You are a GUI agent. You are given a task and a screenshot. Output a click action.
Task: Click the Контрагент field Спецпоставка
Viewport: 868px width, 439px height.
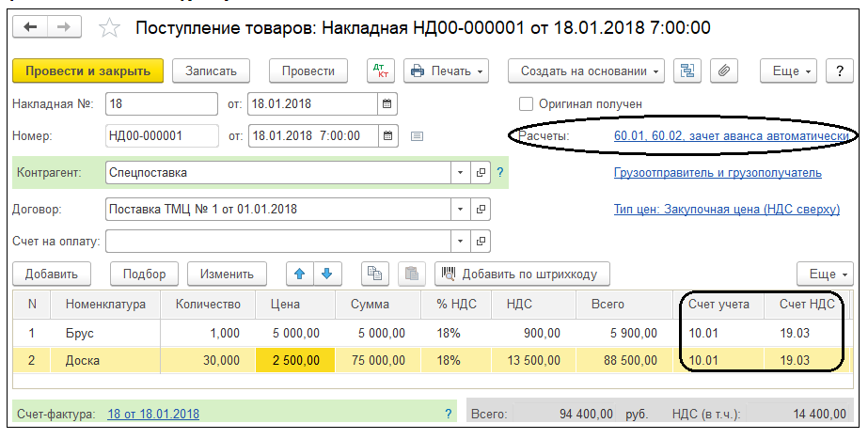point(278,173)
